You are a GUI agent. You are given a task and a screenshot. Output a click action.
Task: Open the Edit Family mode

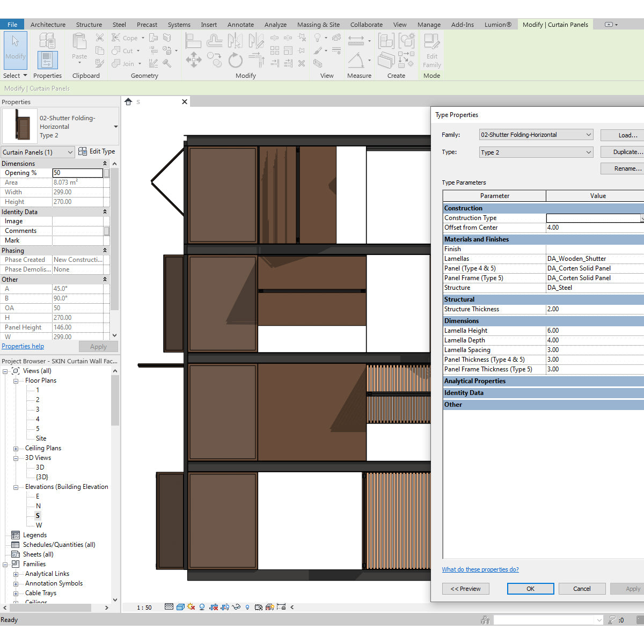coord(431,51)
